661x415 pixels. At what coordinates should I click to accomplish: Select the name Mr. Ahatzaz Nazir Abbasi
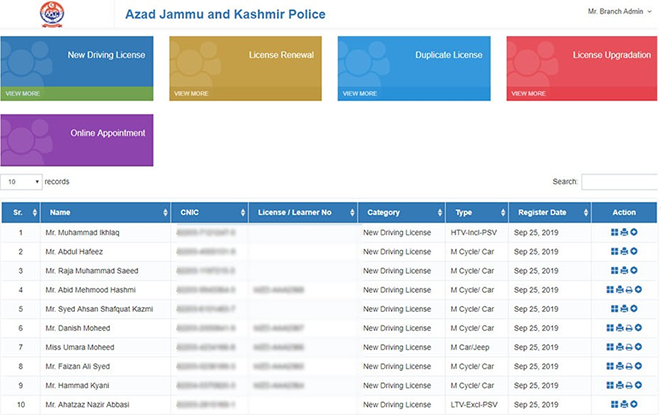click(88, 404)
